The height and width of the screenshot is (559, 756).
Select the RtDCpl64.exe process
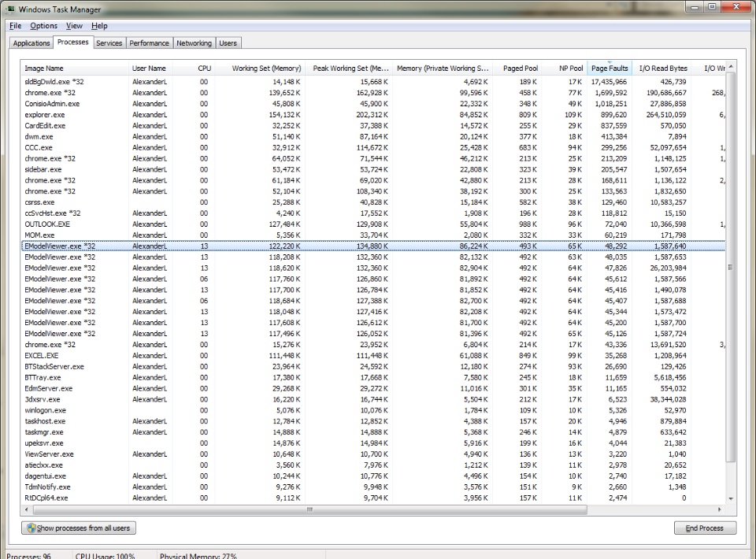pos(373,498)
